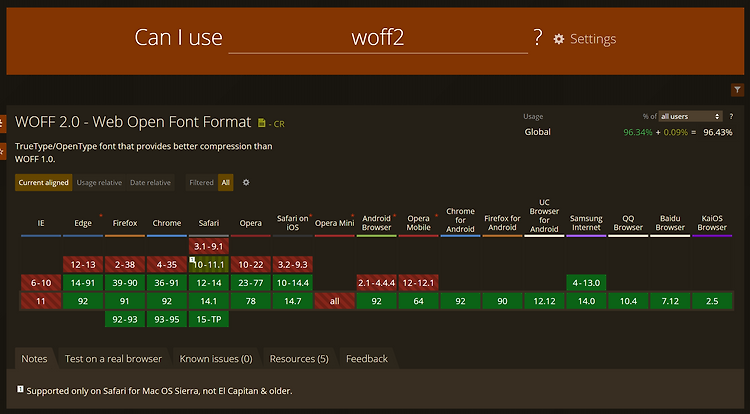This screenshot has width=750, height=414.
Task: Open Resources (5) tab
Action: (x=299, y=359)
